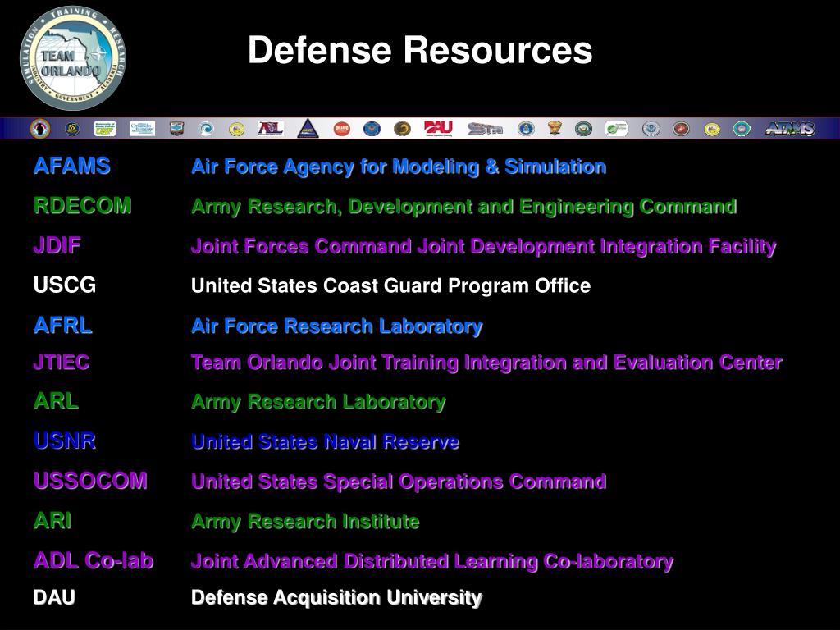Select the USNR acronym

click(x=64, y=441)
